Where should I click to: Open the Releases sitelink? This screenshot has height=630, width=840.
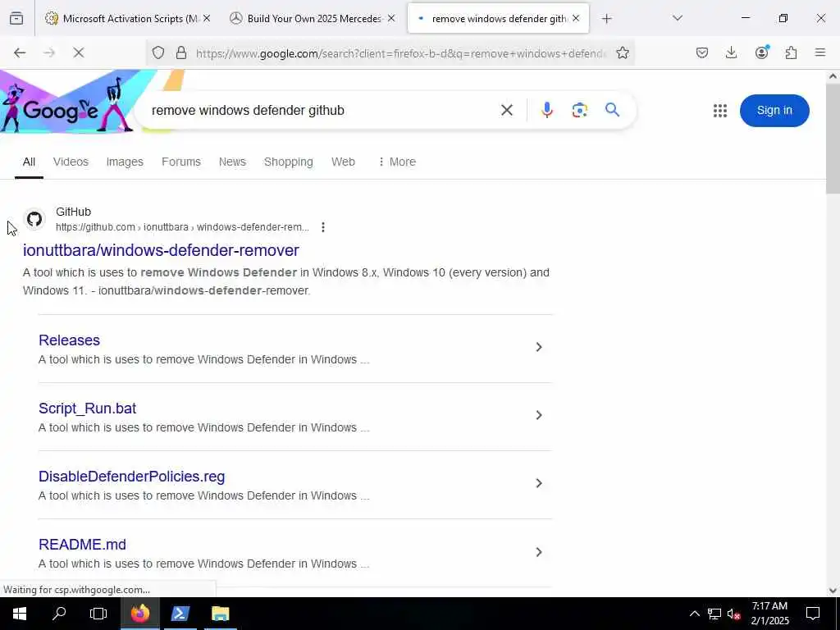69,340
